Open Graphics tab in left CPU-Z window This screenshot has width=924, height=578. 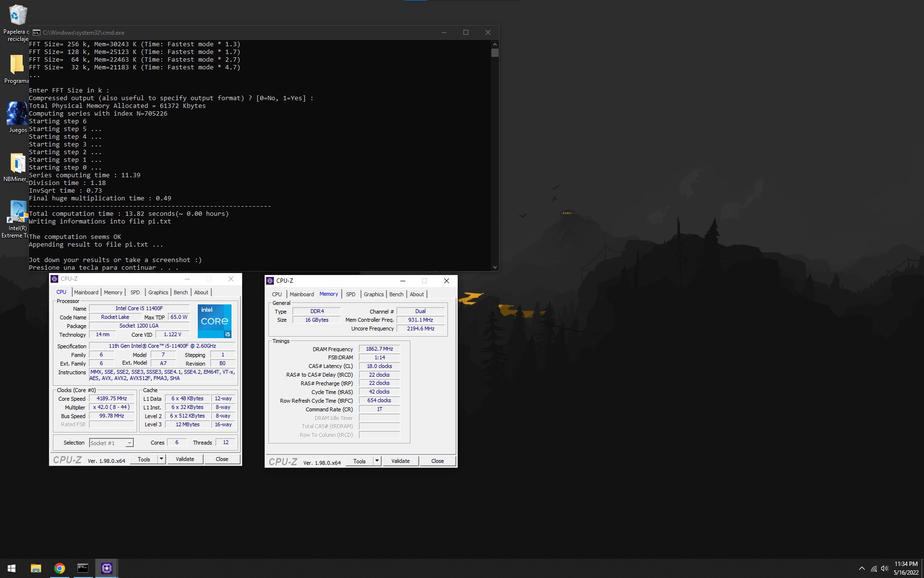coord(158,292)
